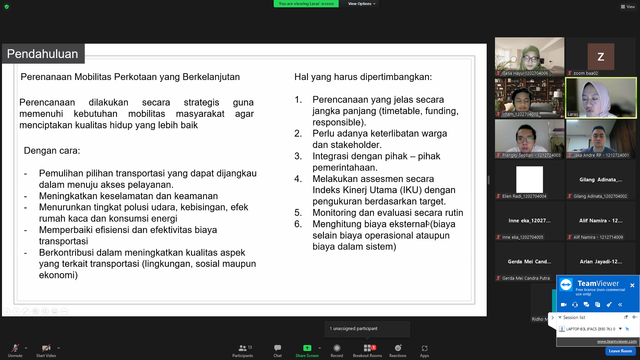
Task: Click zoom magnifier icon on shared slide
Action: (x=45, y=311)
